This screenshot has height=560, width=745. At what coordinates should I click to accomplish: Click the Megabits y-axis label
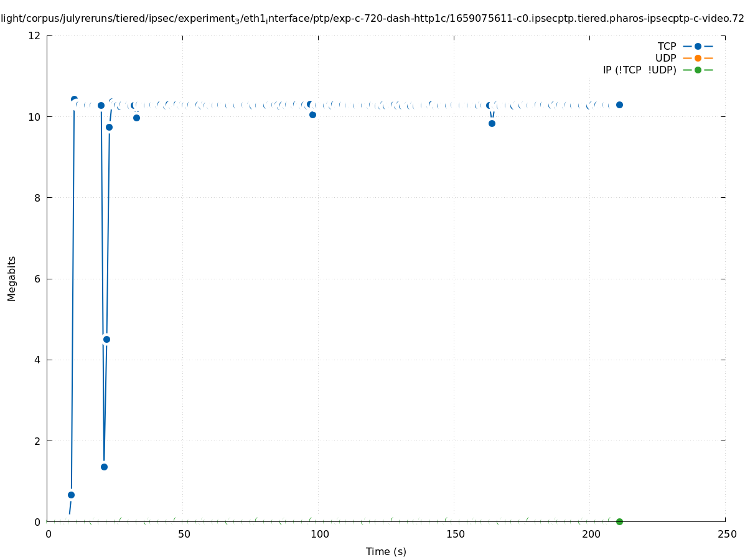pos(12,278)
